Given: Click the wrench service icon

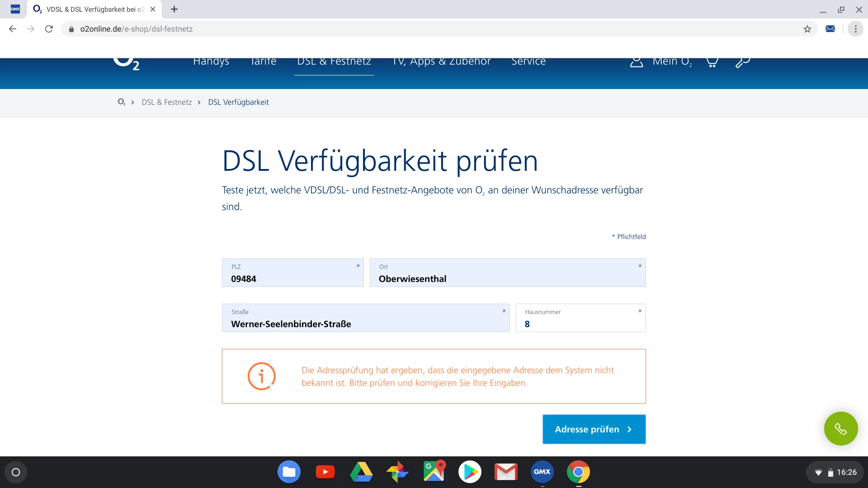Looking at the screenshot, I should (742, 62).
